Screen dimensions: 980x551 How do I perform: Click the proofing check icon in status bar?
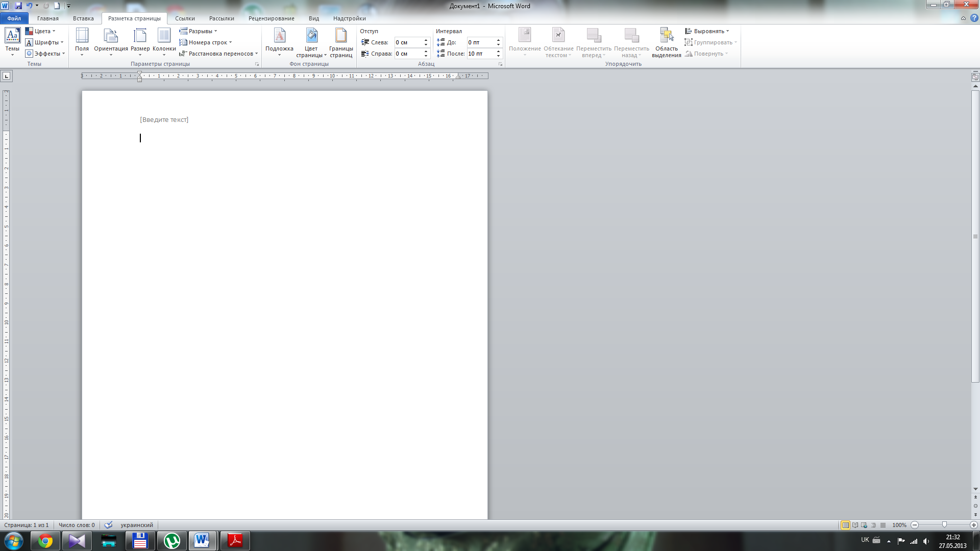coord(108,525)
